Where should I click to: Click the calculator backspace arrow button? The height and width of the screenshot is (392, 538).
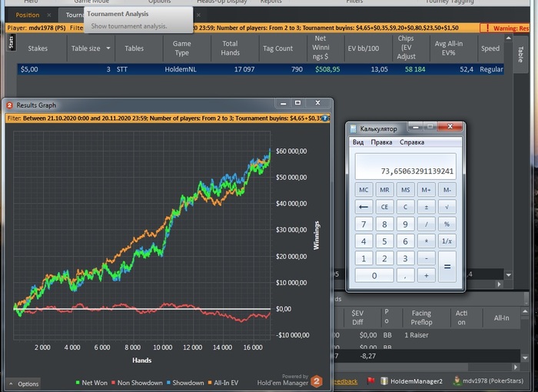pyautogui.click(x=364, y=207)
